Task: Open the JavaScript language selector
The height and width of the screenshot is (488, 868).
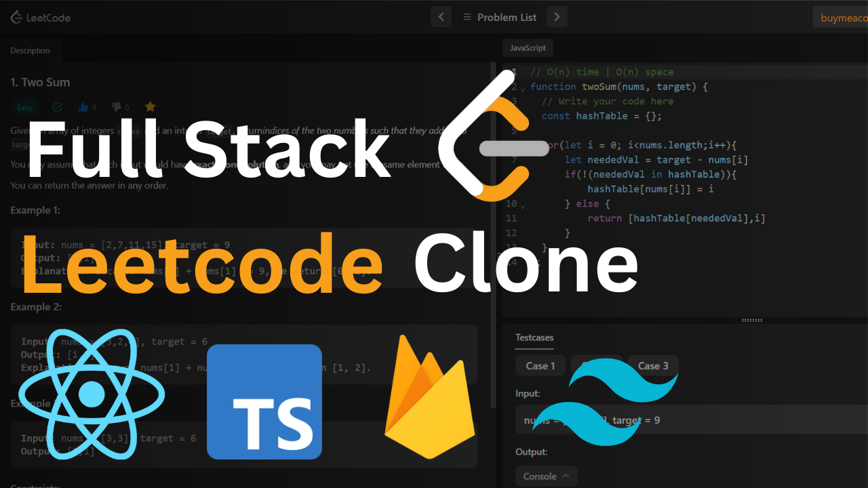Action: pyautogui.click(x=528, y=48)
